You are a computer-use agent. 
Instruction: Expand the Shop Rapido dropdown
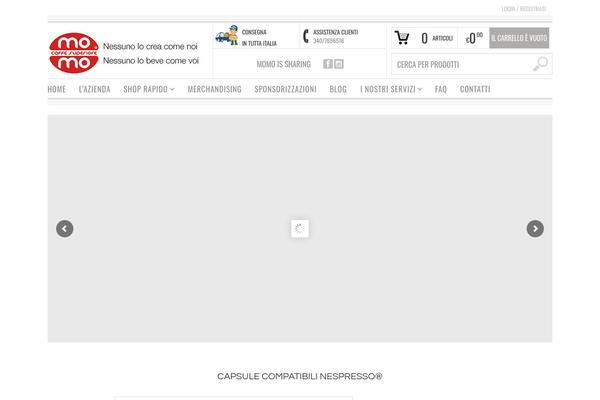149,89
